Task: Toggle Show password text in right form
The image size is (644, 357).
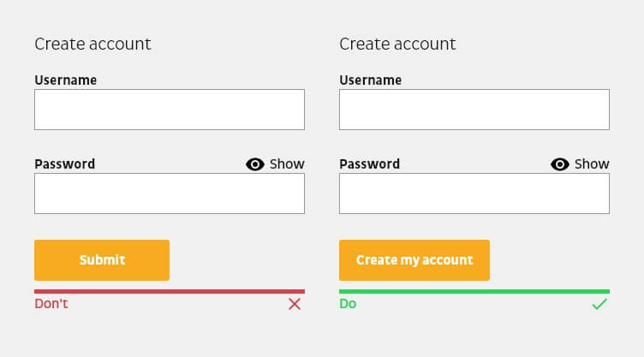Action: (592, 164)
